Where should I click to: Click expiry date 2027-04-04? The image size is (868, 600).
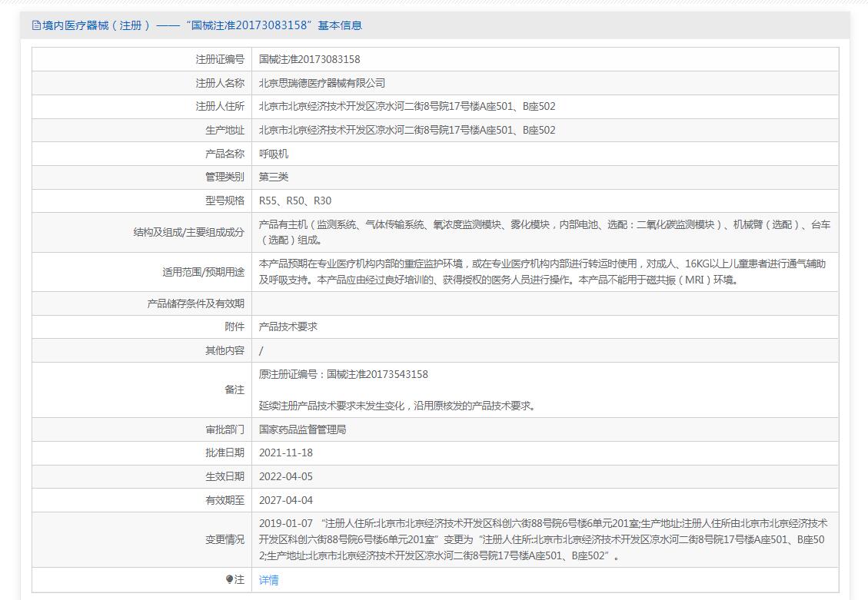point(286,500)
